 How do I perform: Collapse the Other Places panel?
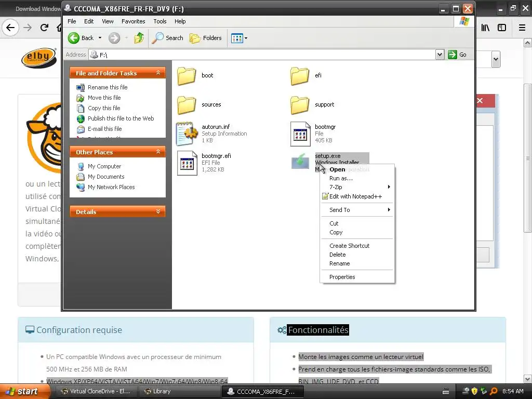click(x=158, y=152)
